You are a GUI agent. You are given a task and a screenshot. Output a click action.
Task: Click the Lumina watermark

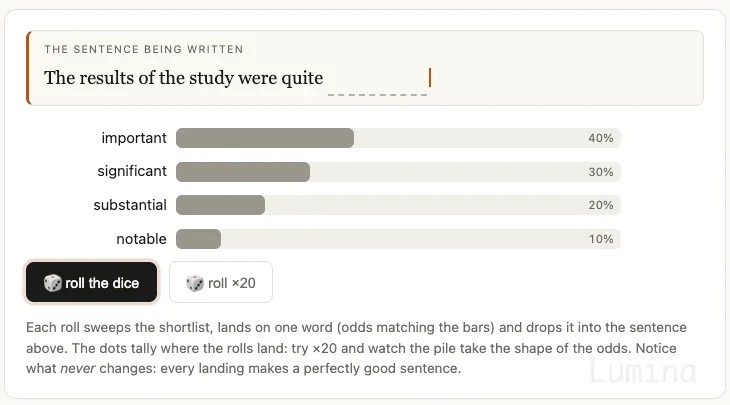click(643, 371)
